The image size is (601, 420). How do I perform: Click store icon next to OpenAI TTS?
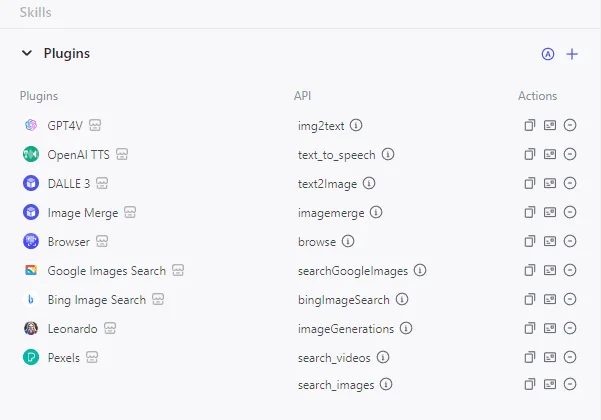pos(122,154)
